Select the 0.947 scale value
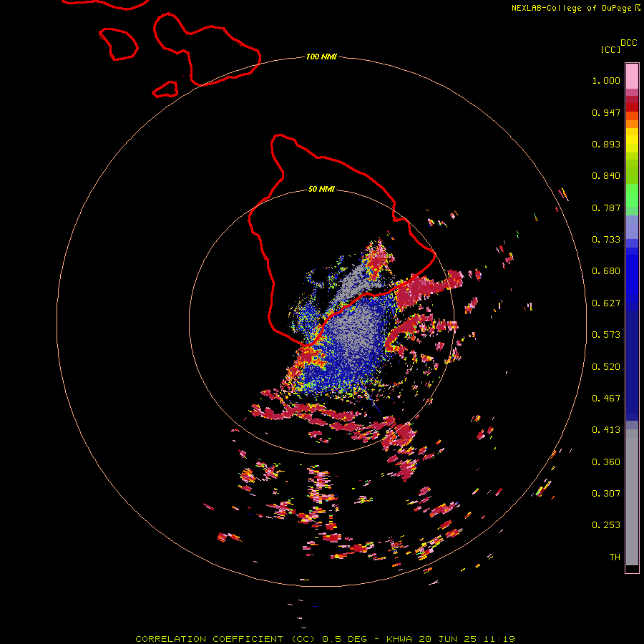644x644 pixels. [606, 112]
